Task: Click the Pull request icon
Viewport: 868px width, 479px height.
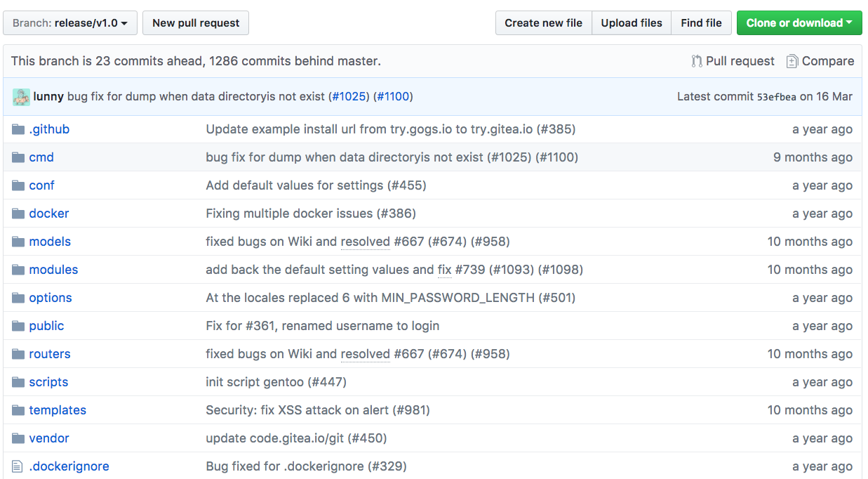Action: point(697,61)
